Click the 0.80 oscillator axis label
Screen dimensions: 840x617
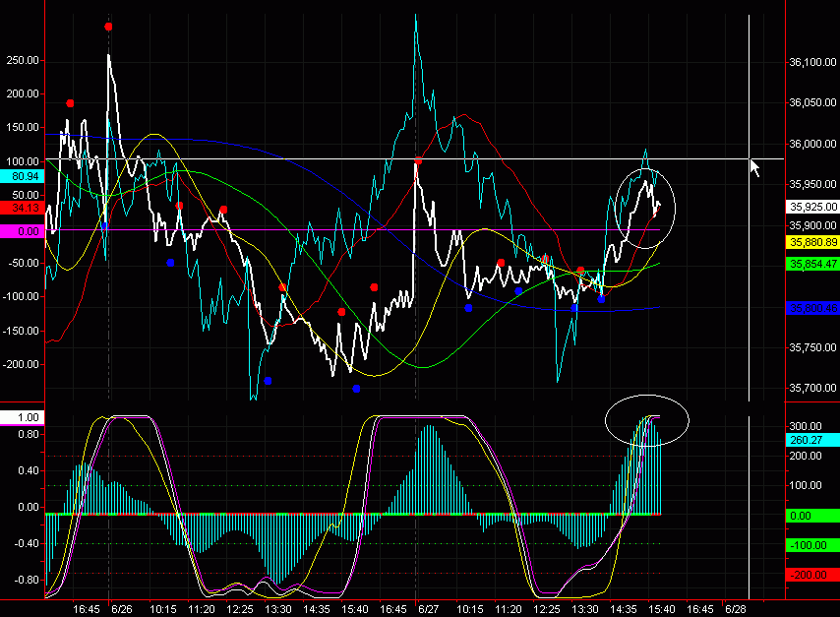pos(29,434)
